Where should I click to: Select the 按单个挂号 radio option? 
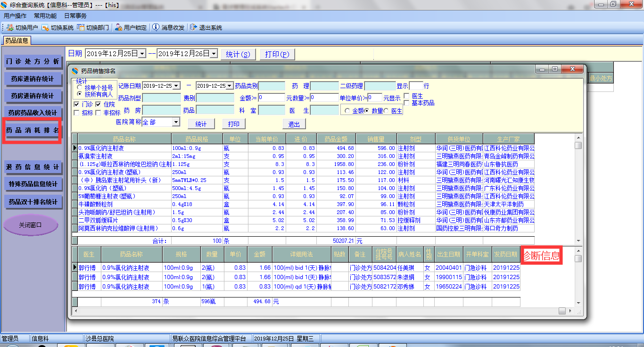(80, 88)
